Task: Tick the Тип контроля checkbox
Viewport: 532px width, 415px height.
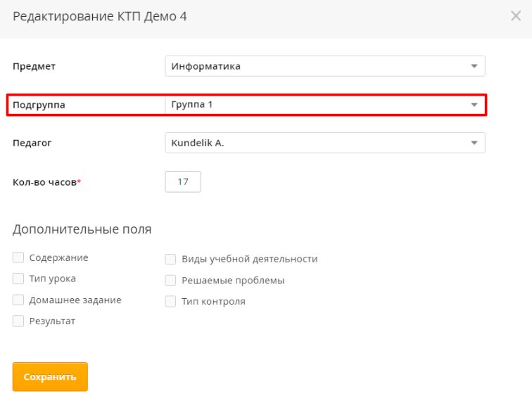Action: coord(170,301)
